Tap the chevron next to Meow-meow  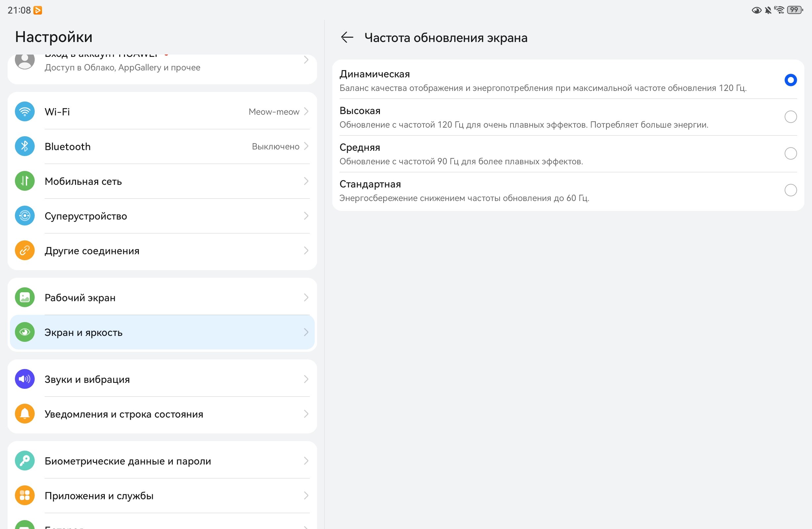pyautogui.click(x=306, y=112)
